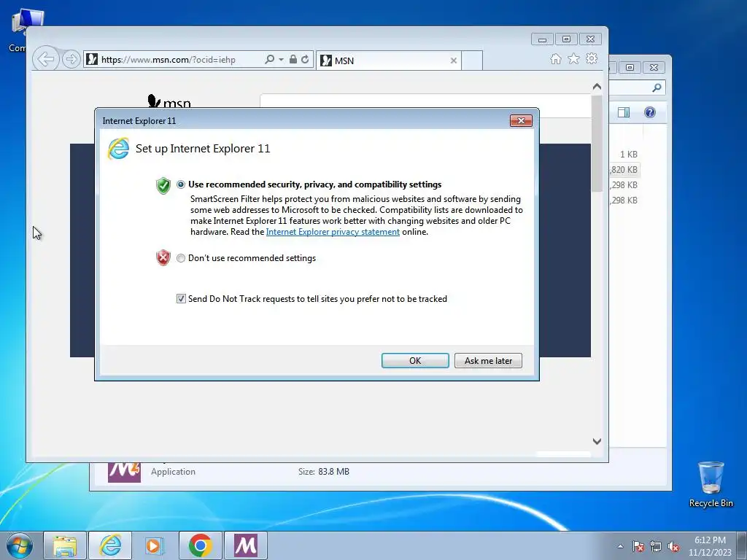
Task: Click OK in the setup dialog
Action: point(415,360)
